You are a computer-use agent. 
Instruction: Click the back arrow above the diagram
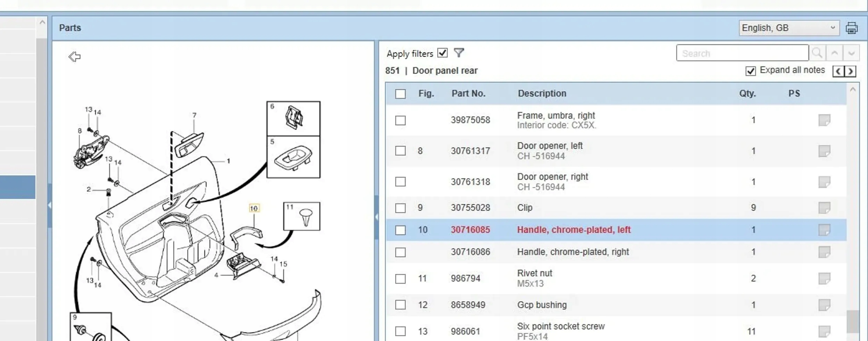(x=74, y=57)
